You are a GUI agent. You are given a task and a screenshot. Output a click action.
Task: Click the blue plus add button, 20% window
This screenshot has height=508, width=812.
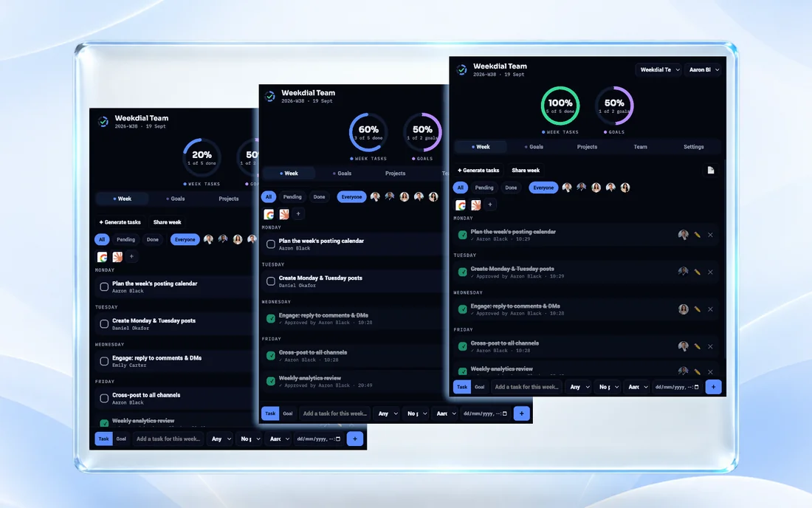[355, 439]
